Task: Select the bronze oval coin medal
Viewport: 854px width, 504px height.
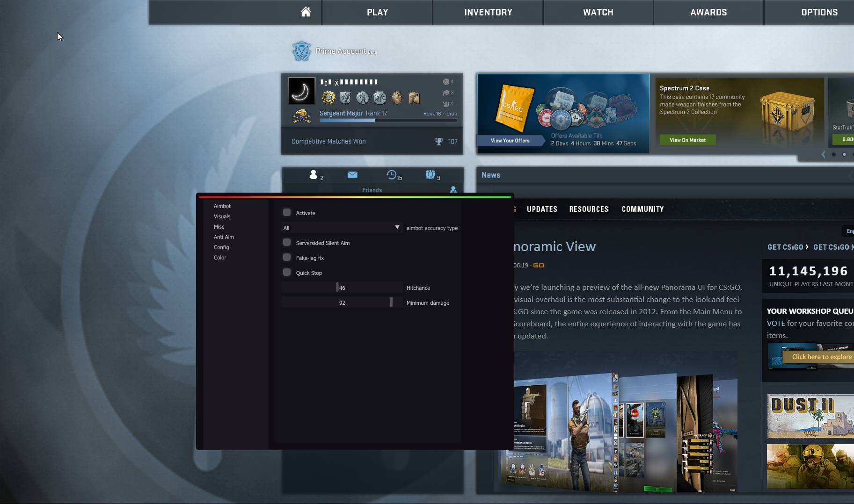Action: tap(397, 97)
